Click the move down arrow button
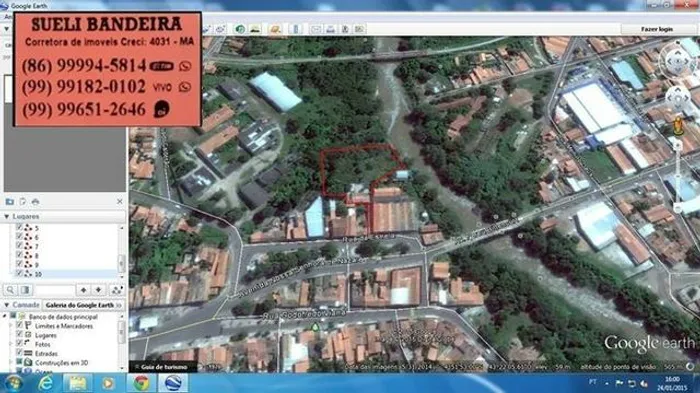Screen dimensions: 700x393 pos(98,290)
